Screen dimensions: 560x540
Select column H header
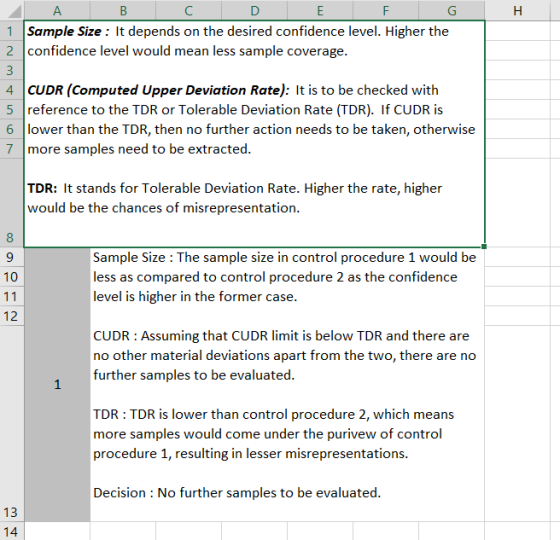point(518,10)
